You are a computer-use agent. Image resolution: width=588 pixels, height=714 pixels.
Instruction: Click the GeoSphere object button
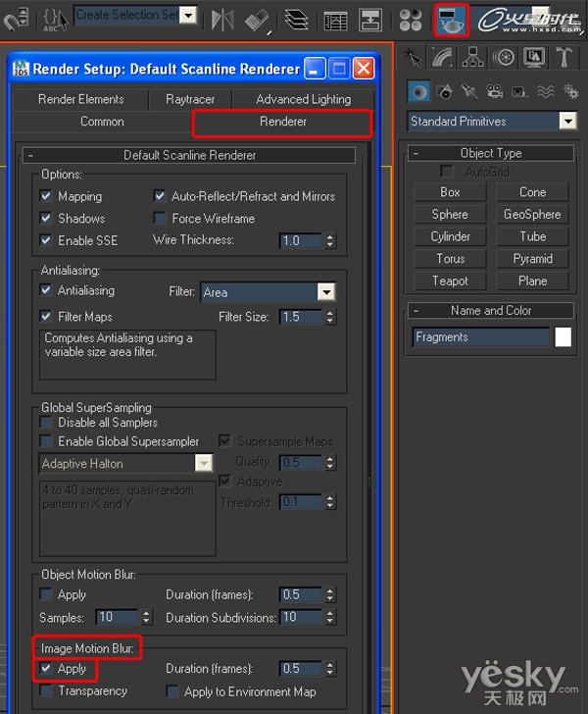click(x=532, y=214)
